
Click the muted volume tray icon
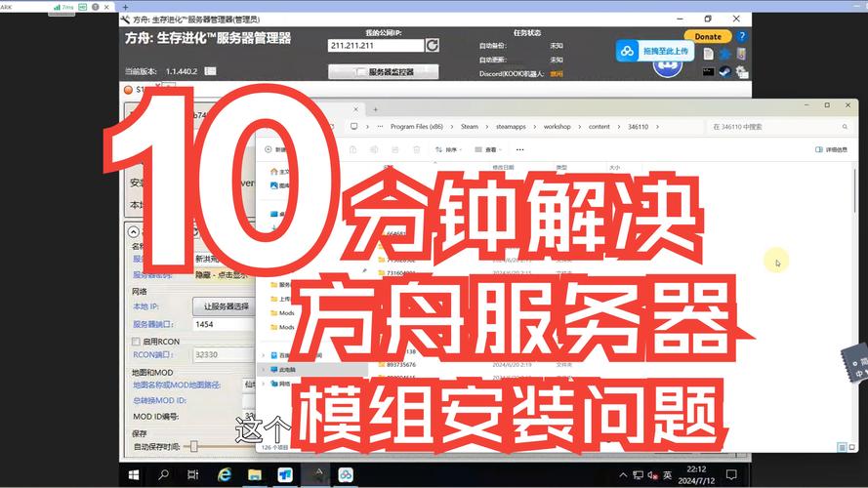point(652,474)
